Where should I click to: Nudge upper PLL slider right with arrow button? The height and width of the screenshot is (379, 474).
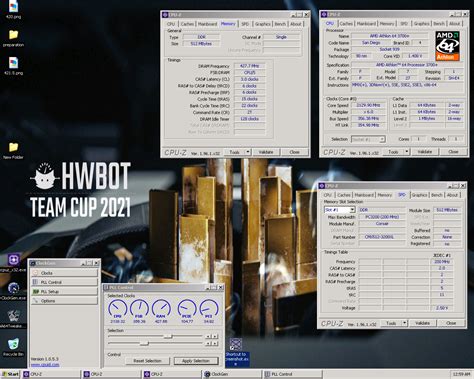click(215, 336)
